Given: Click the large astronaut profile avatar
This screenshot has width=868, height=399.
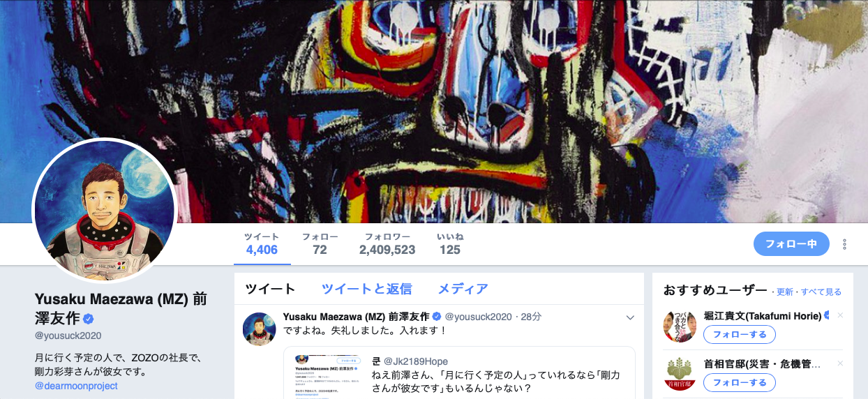Looking at the screenshot, I should 105,210.
